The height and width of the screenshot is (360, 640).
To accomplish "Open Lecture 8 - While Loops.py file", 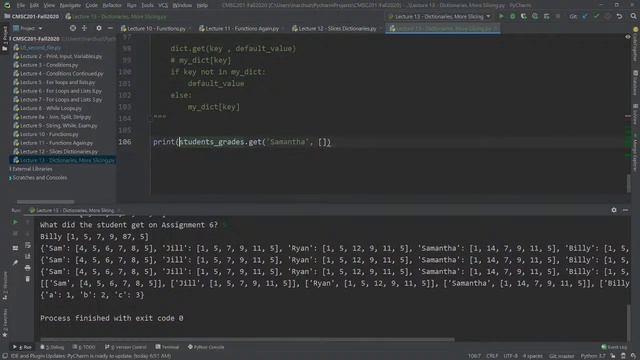I will (51, 108).
